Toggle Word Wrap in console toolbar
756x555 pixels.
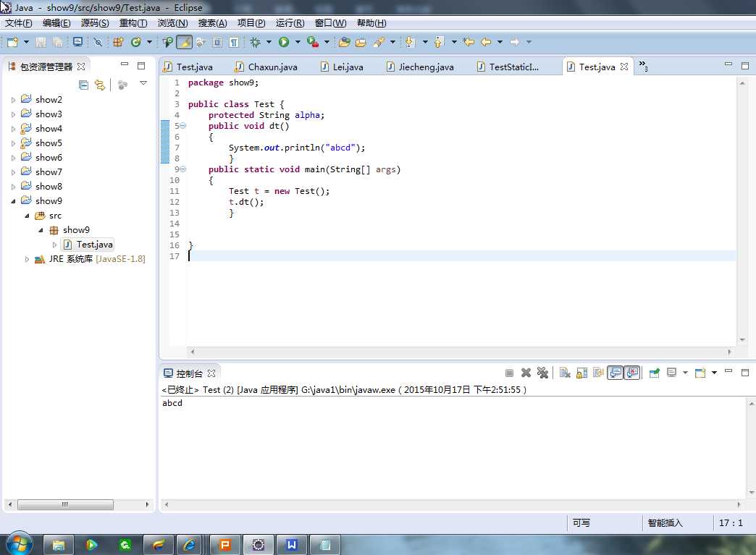[598, 373]
